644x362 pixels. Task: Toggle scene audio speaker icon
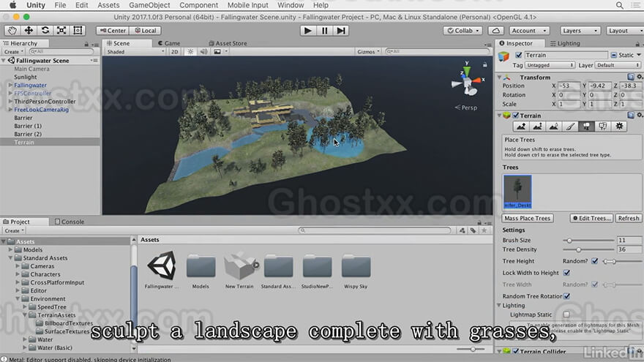click(x=203, y=52)
